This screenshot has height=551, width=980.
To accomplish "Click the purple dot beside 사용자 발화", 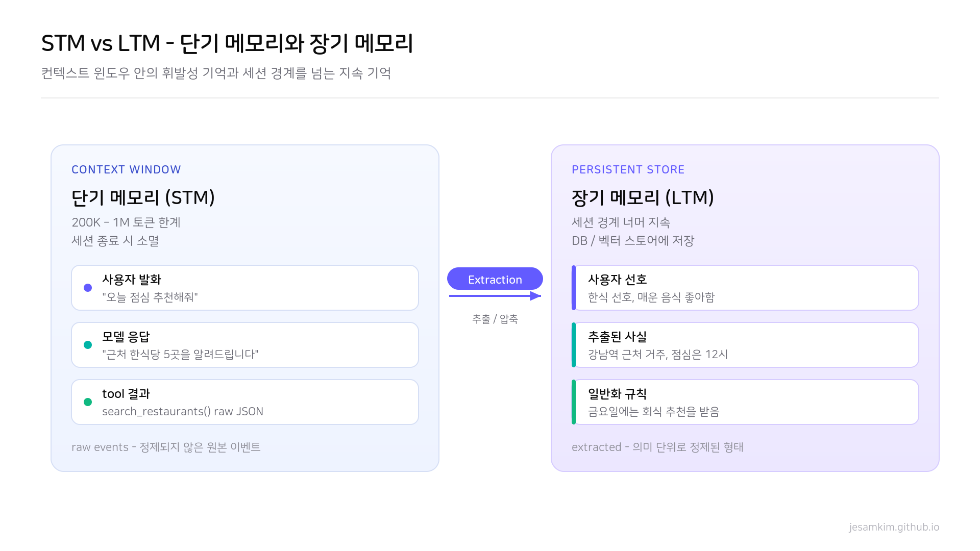I will pos(88,288).
